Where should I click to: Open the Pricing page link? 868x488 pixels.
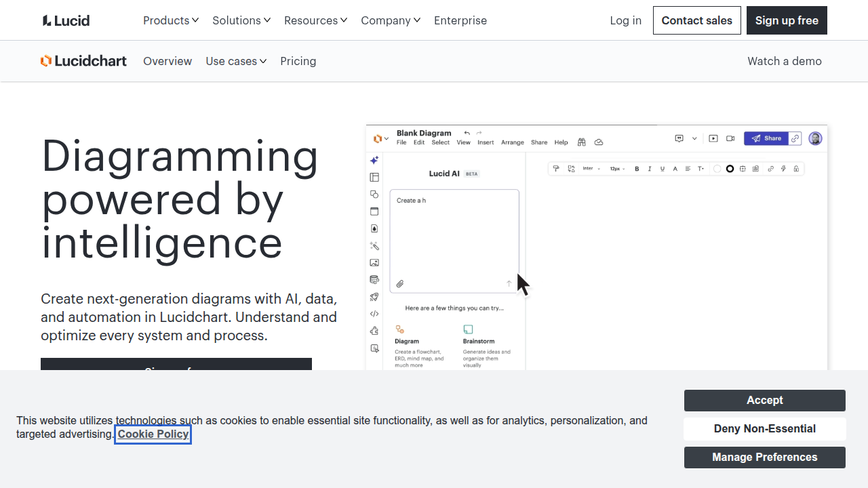pyautogui.click(x=298, y=61)
